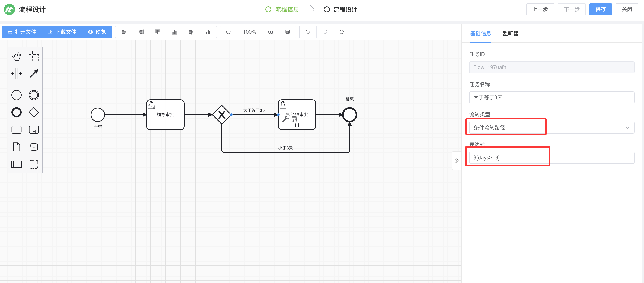Screen dimensions: 644x283
Task: Activate the lasso selection tool
Action: [34, 56]
